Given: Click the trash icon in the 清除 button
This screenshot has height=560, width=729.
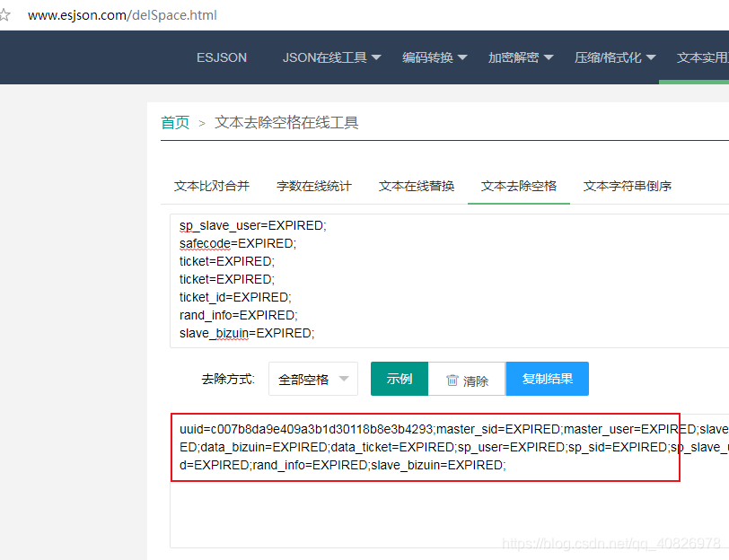Looking at the screenshot, I should tap(452, 378).
